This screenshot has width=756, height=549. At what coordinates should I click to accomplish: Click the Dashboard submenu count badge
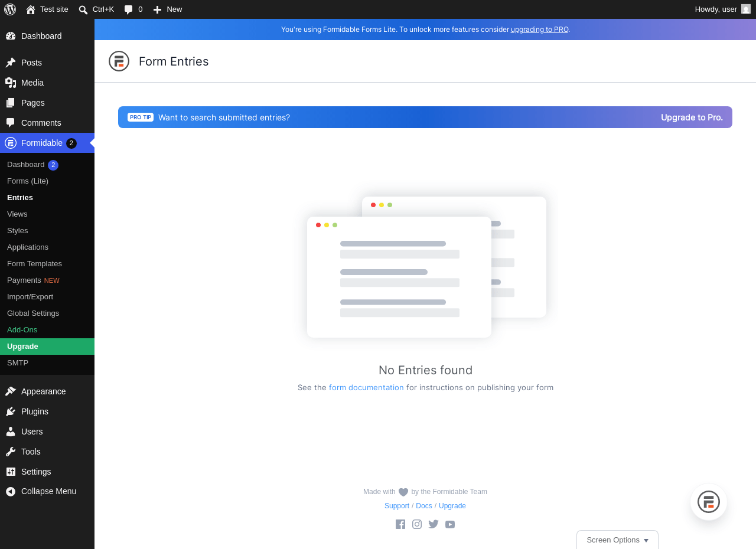pyautogui.click(x=53, y=165)
